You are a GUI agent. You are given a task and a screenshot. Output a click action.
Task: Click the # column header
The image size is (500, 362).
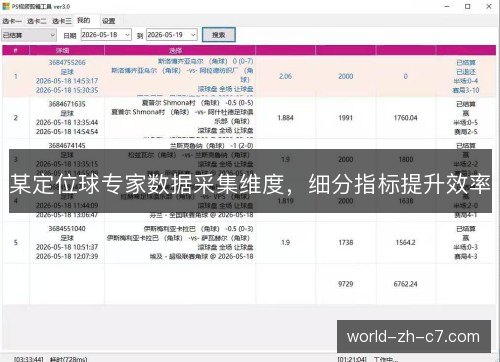[x=16, y=50]
